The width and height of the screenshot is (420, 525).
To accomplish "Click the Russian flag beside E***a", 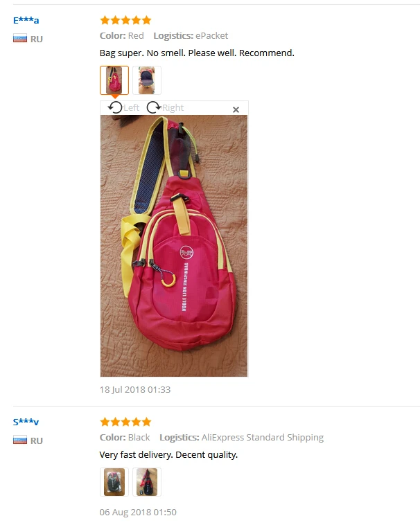I will [x=20, y=39].
